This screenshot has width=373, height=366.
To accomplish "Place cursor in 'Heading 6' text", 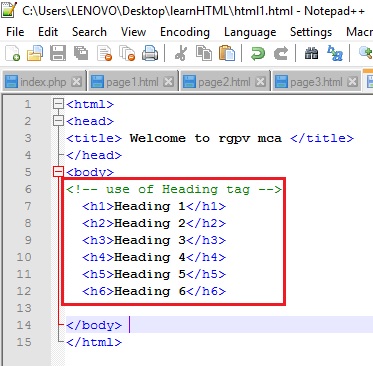I will [150, 291].
